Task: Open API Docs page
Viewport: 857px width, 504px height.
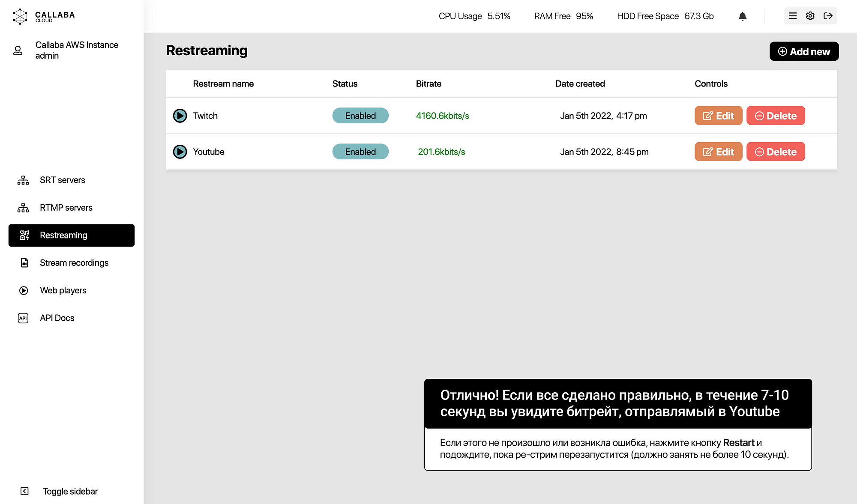Action: click(x=57, y=318)
